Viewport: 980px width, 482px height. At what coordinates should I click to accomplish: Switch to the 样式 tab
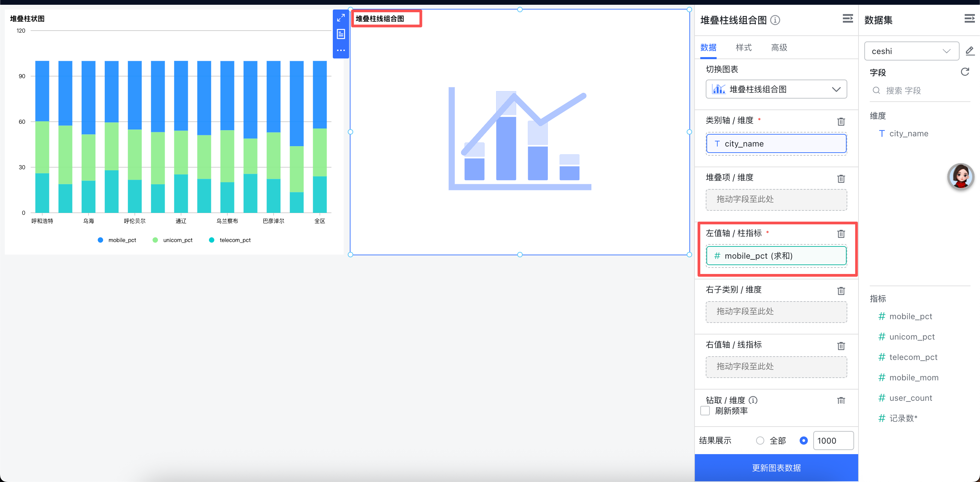[x=744, y=48]
